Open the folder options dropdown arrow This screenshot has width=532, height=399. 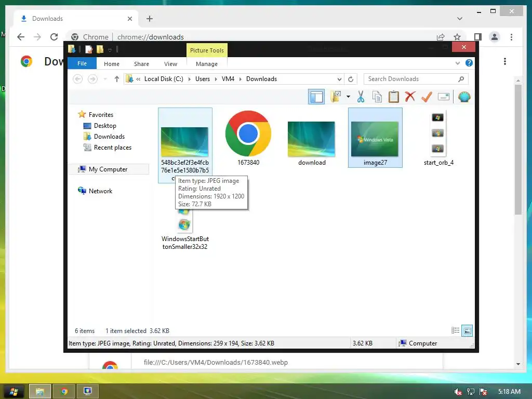[348, 97]
